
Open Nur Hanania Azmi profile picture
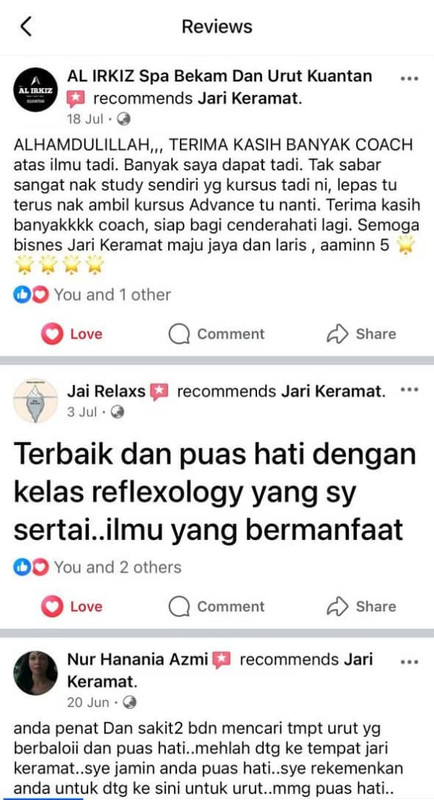click(x=35, y=673)
